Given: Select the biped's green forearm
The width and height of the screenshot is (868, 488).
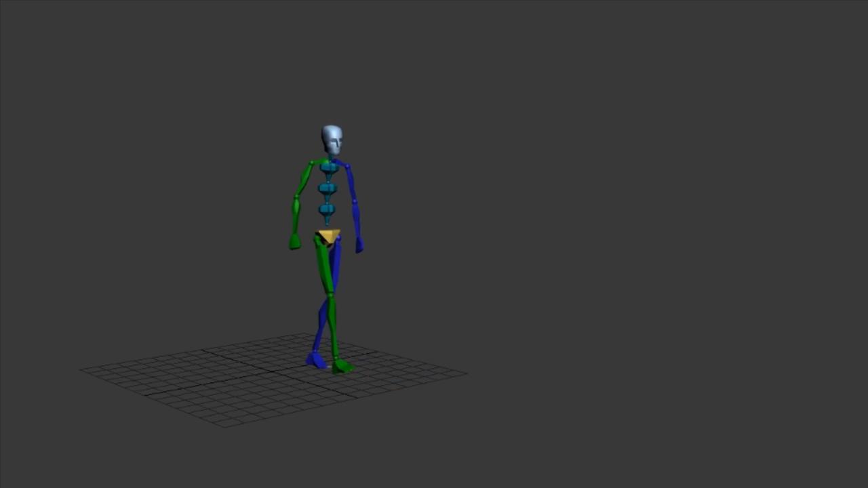Looking at the screenshot, I should click(296, 216).
